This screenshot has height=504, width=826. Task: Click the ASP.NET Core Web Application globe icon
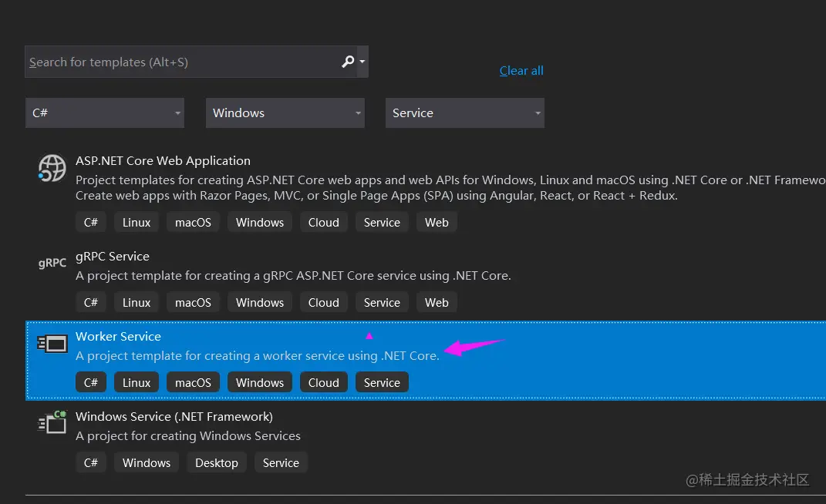point(52,169)
